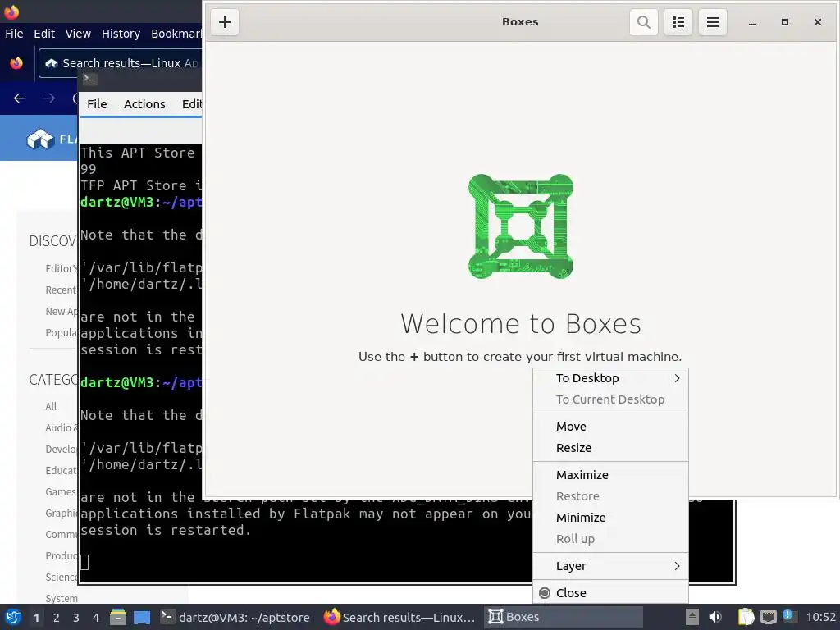840x630 pixels.
Task: Open the Actions menu in the terminal
Action: pyautogui.click(x=144, y=104)
